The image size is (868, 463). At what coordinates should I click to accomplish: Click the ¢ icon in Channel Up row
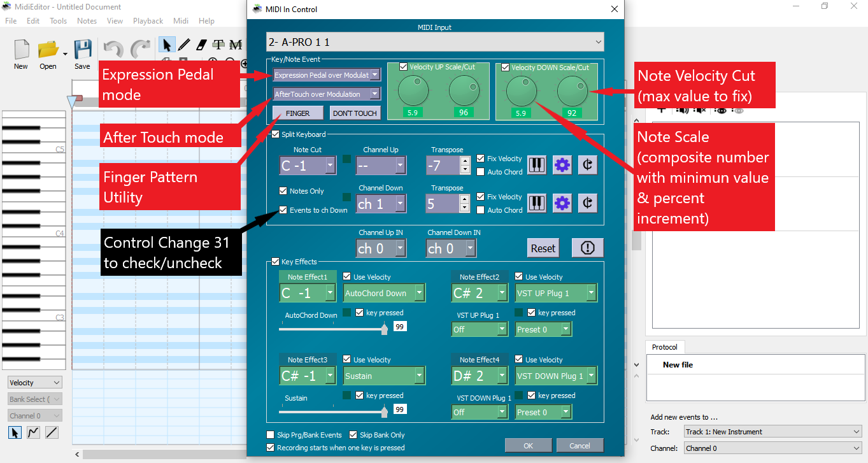click(x=587, y=165)
